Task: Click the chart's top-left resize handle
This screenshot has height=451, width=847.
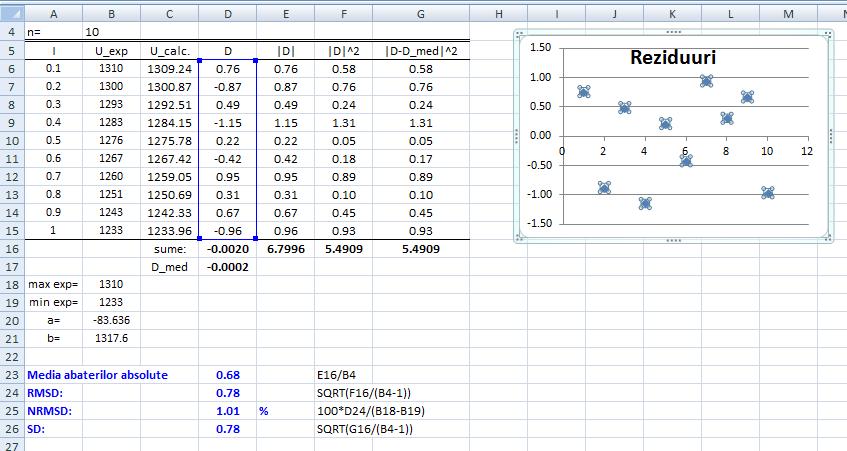Action: [519, 35]
